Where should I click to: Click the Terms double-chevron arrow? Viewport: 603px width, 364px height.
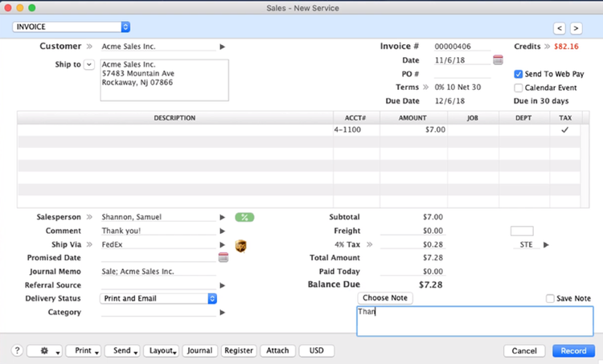pos(425,88)
